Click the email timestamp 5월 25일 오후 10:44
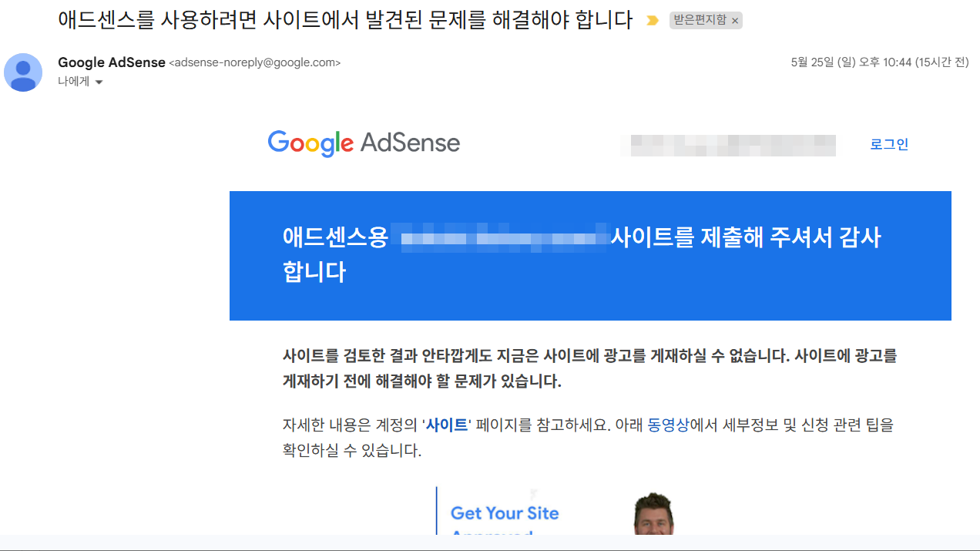Viewport: 980px width, 551px height. pos(880,62)
